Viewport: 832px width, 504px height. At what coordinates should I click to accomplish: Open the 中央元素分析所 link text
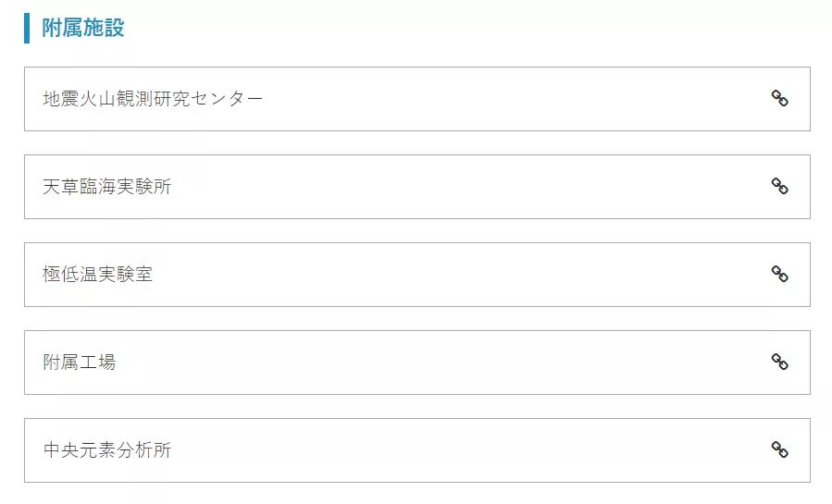tap(107, 450)
